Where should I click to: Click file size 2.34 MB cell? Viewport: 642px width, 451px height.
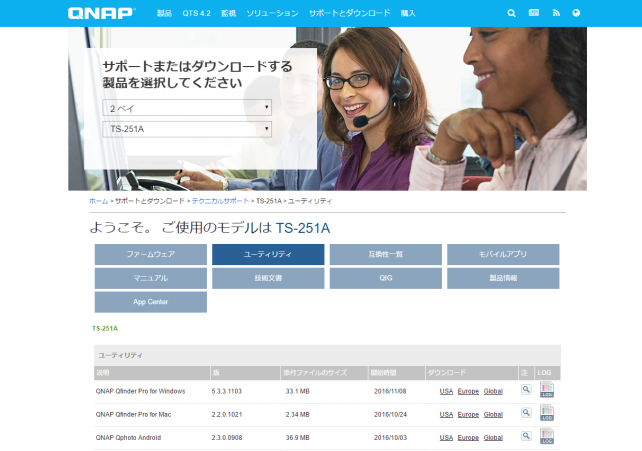click(x=298, y=415)
